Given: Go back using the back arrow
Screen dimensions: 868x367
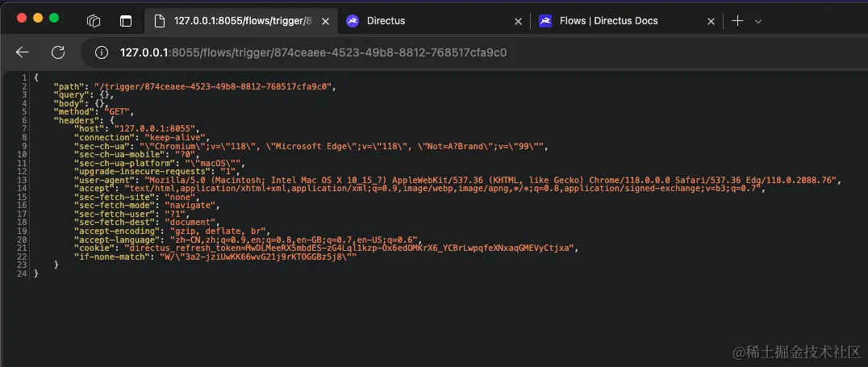Looking at the screenshot, I should click(22, 52).
